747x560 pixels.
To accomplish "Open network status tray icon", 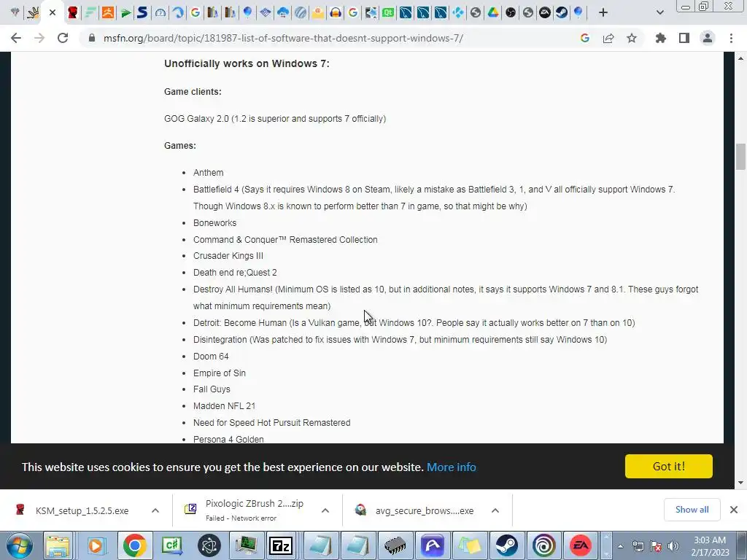I will point(638,546).
